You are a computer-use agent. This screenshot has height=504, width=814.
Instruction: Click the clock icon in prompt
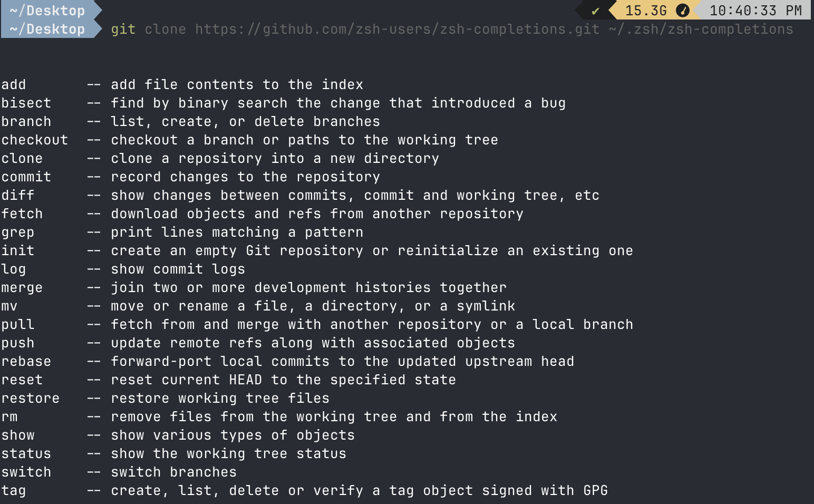point(682,11)
